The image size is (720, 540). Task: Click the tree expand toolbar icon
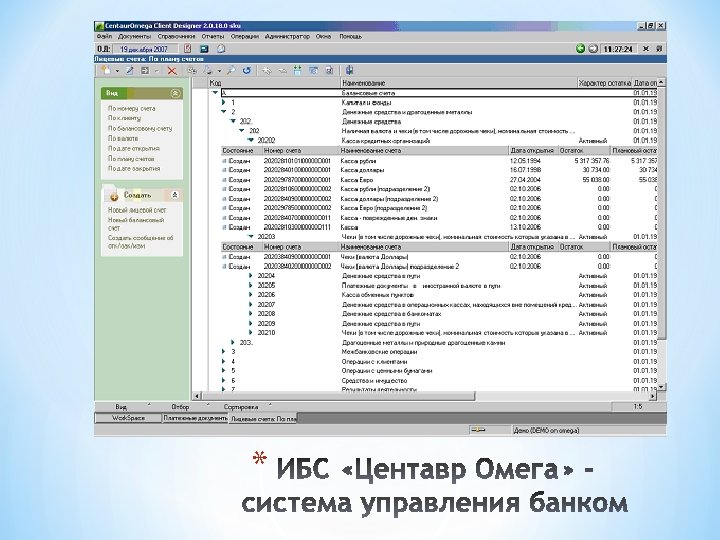298,70
